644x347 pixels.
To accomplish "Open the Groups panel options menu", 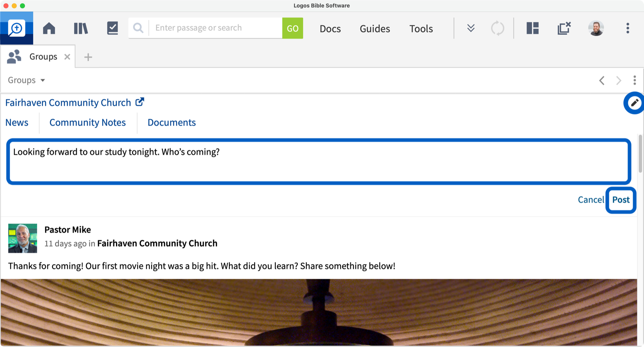I will [x=635, y=80].
